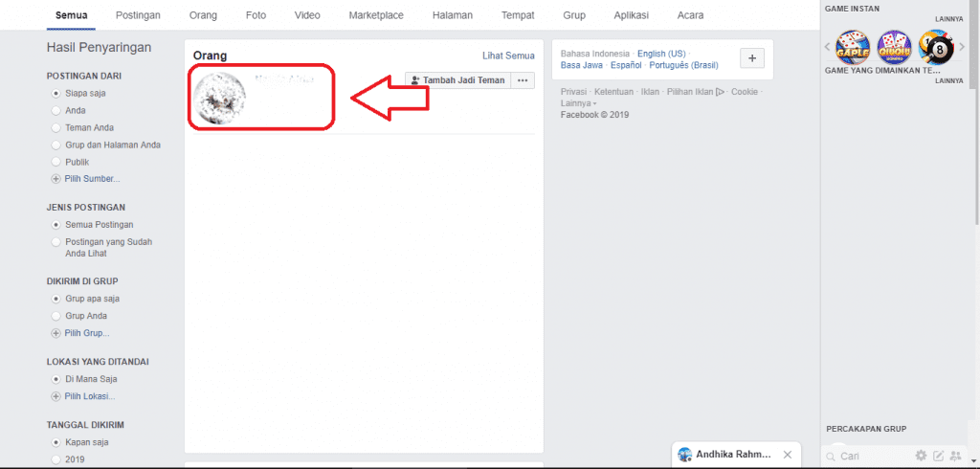The height and width of the screenshot is (469, 980).
Task: Switch to the Foto tab
Action: click(256, 15)
